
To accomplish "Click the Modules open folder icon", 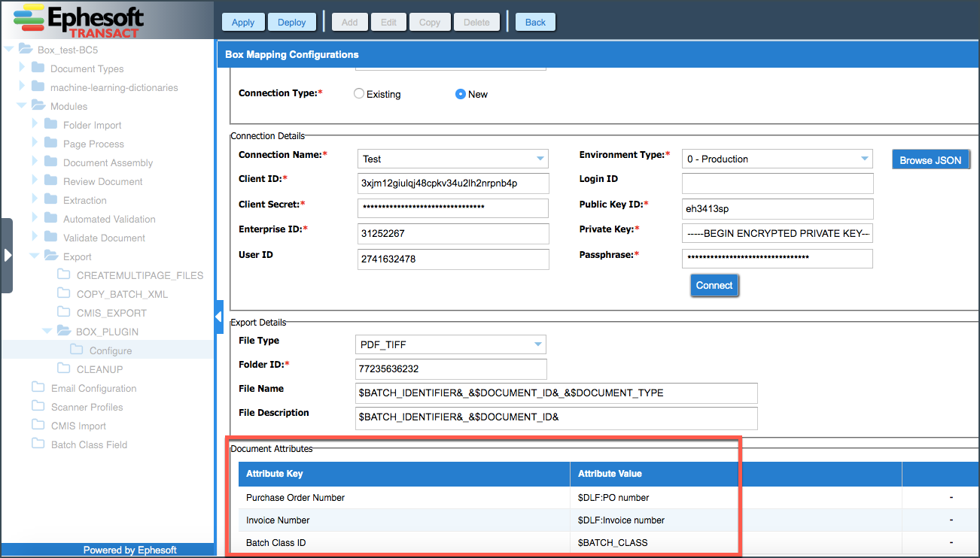I will pos(38,106).
